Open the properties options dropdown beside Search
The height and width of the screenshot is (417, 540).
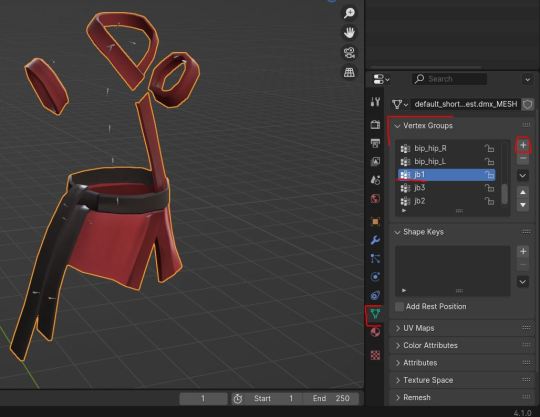(x=527, y=80)
